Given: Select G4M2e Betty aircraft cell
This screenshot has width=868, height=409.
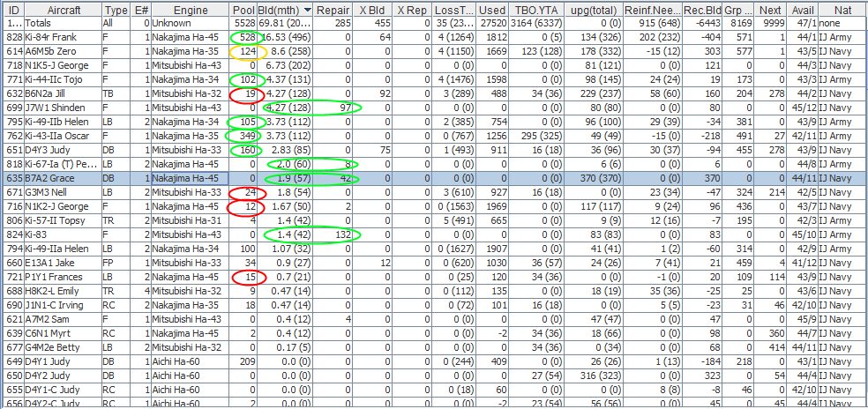Looking at the screenshot, I should click(64, 347).
